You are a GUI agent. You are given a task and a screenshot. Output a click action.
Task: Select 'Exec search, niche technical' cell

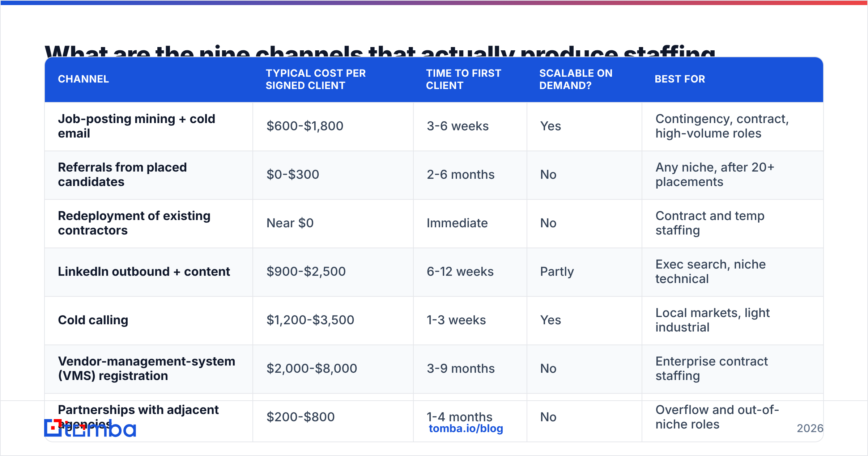pos(732,272)
